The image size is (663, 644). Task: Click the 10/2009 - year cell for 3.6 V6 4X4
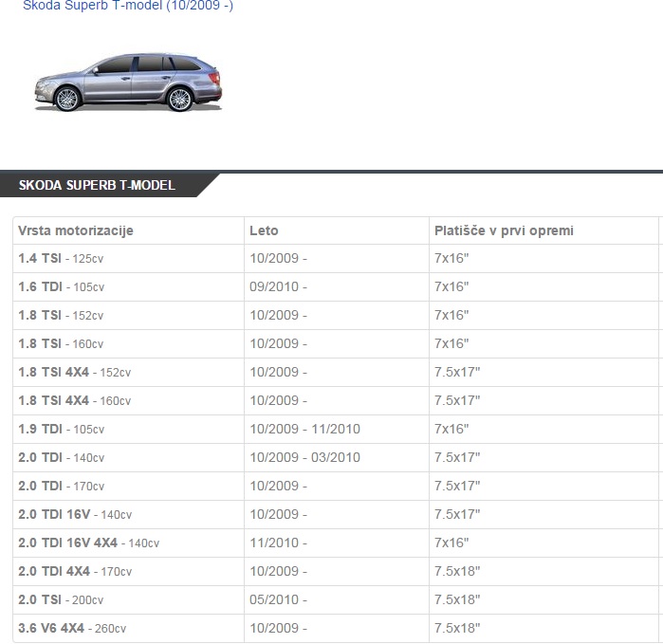tap(337, 629)
